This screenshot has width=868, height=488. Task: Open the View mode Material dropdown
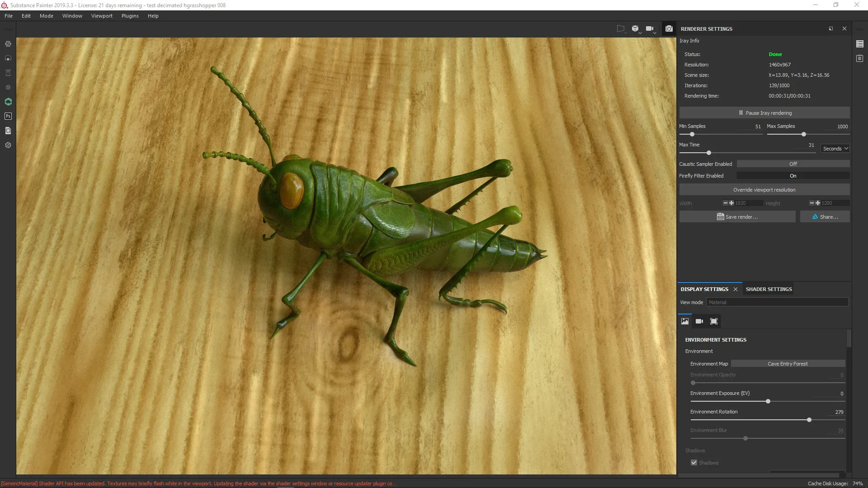coord(777,302)
